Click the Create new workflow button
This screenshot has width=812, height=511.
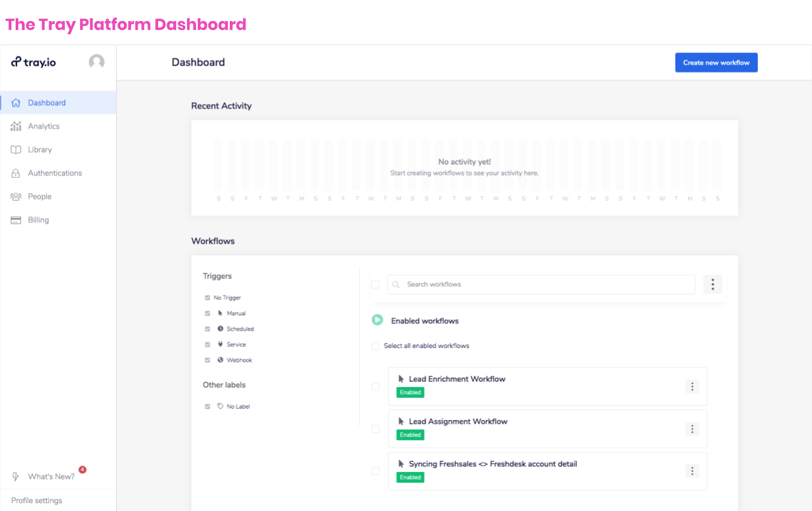click(716, 63)
